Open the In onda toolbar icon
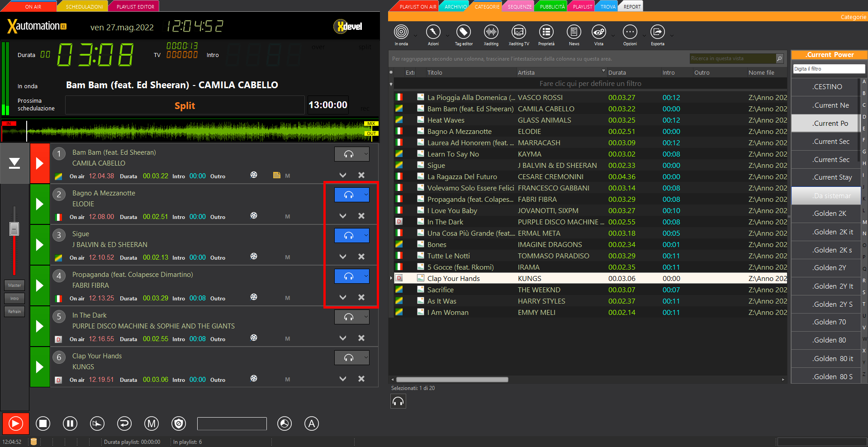 (x=401, y=32)
